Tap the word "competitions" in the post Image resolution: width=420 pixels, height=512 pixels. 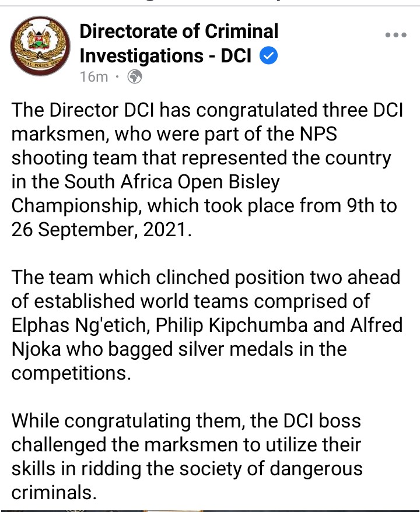(x=70, y=373)
